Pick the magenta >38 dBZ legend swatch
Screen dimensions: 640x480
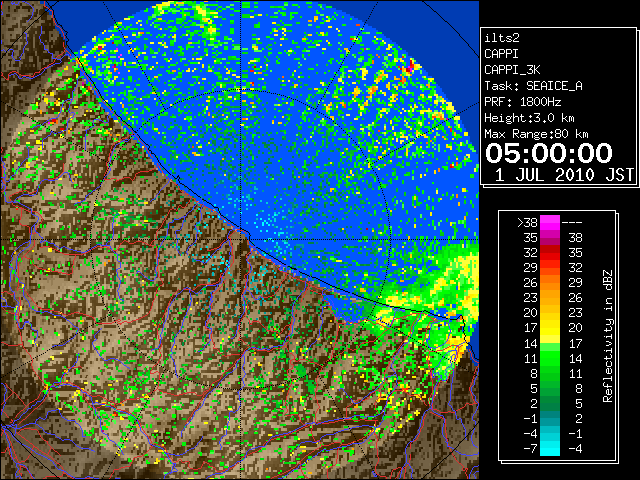click(550, 223)
